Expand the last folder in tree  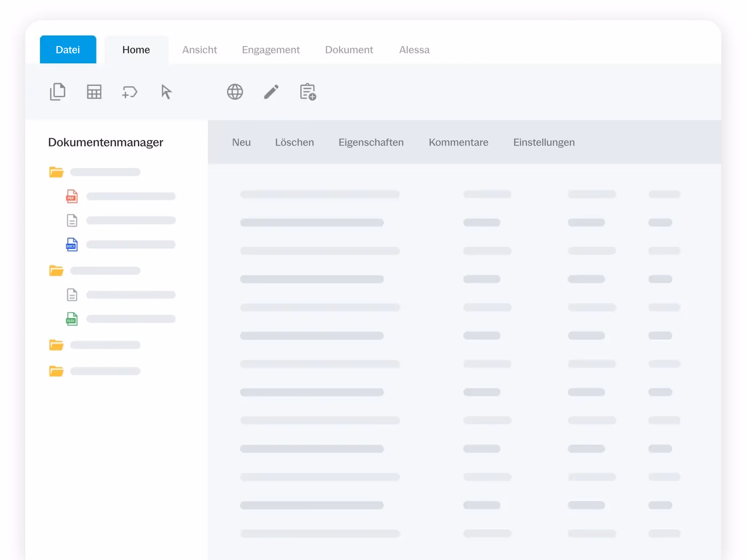coord(56,371)
